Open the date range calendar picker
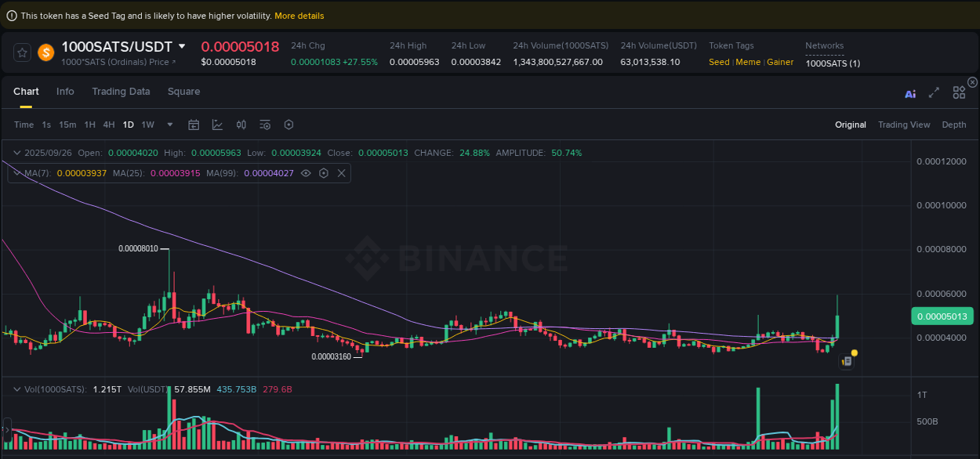Viewport: 980px width, 459px height. click(194, 125)
